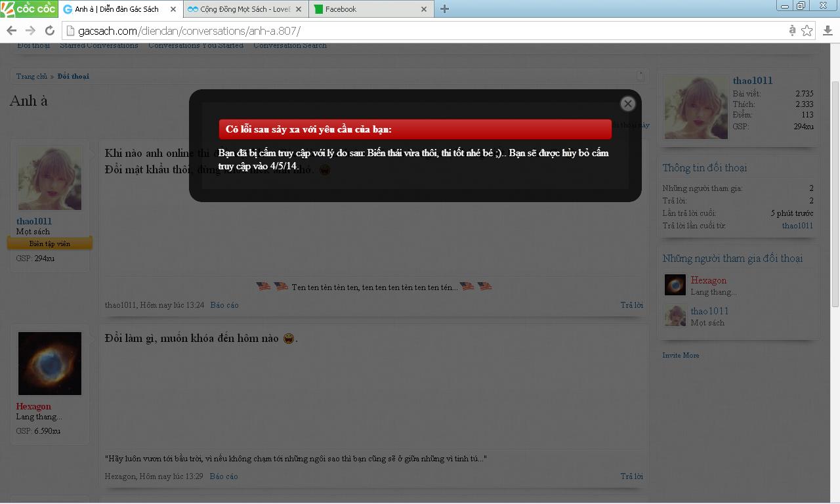
Task: Click the 'Anh à' conversation title
Action: 29,101
